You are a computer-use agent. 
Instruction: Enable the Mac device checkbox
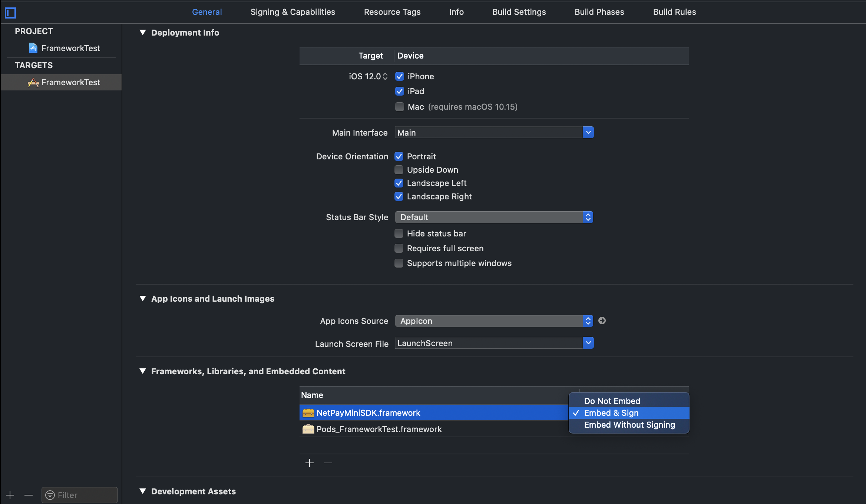399,107
